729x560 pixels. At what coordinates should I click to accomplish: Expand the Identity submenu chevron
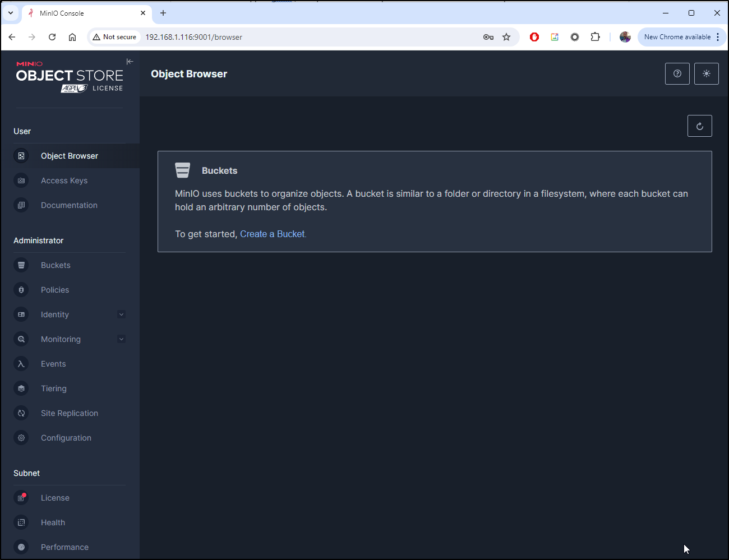[x=121, y=314]
